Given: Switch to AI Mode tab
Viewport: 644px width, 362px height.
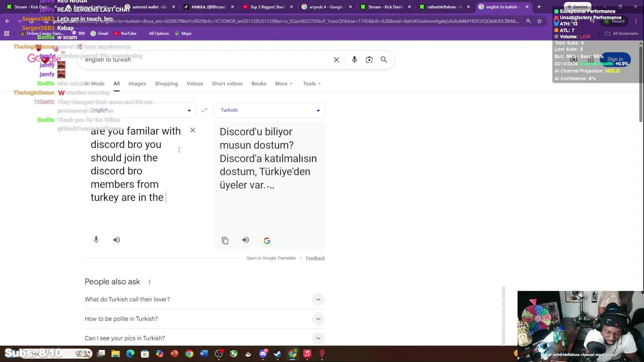Looking at the screenshot, I should click(x=95, y=83).
